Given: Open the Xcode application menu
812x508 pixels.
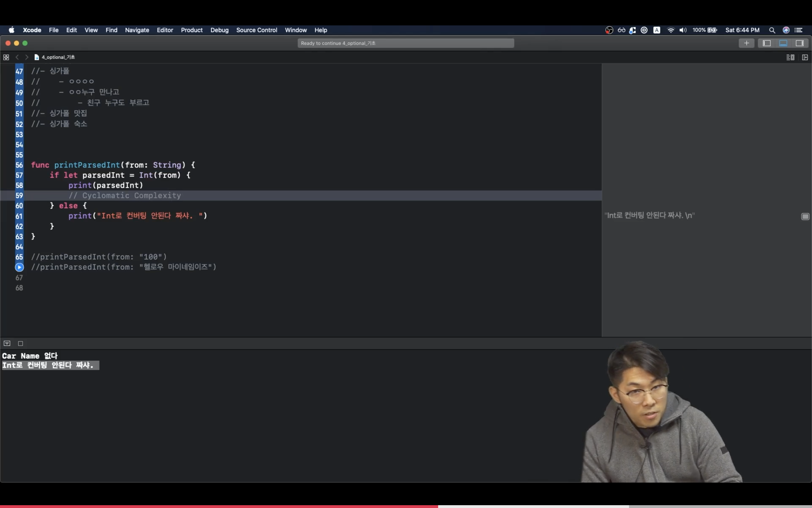Looking at the screenshot, I should click(x=32, y=30).
